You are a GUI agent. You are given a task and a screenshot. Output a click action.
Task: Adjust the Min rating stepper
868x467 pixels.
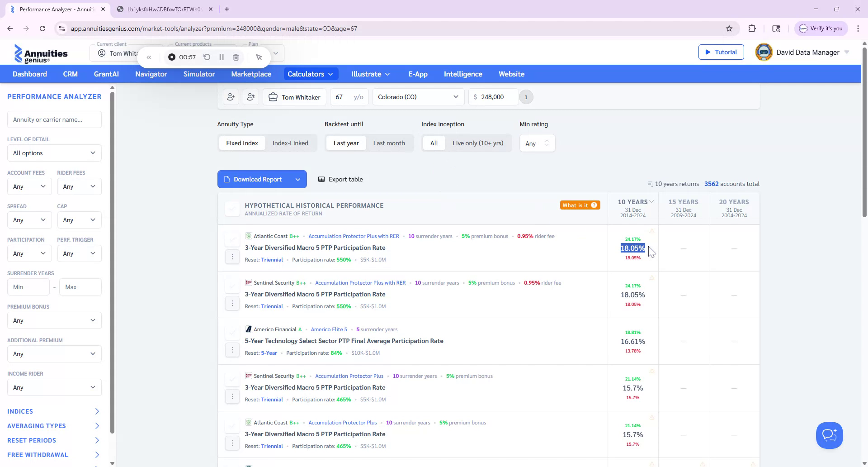547,143
